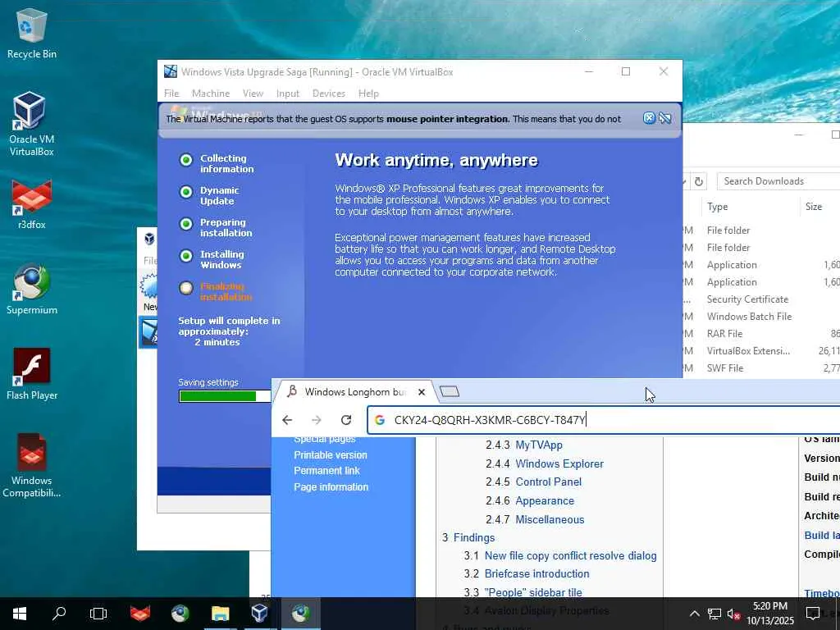The image size is (840, 630).
Task: Select the Windows Longhorn browser tab
Action: point(356,392)
